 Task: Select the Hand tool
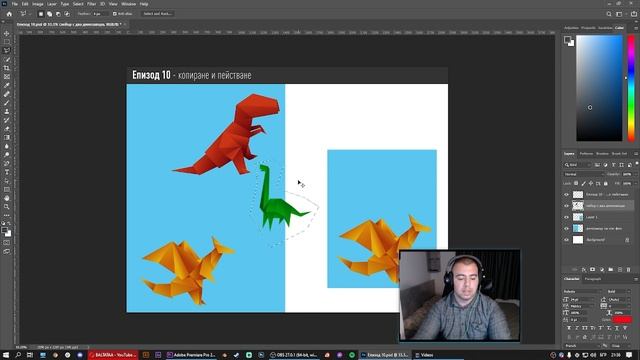click(x=7, y=198)
